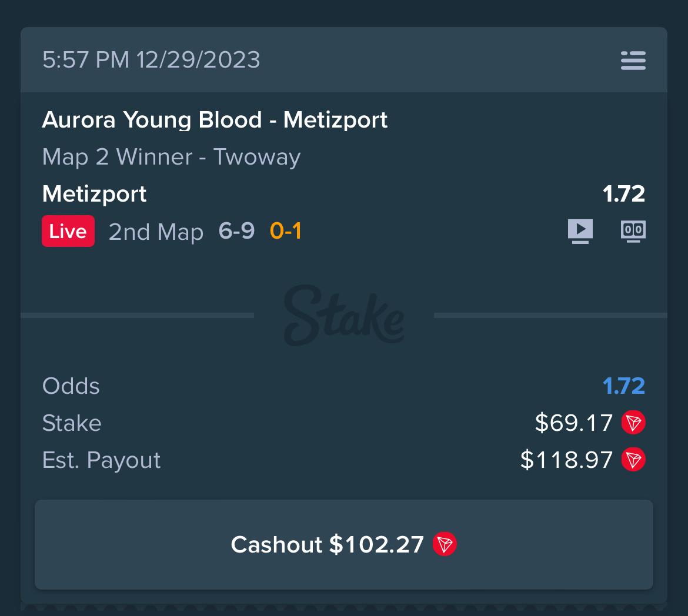Viewport: 688px width, 616px height.
Task: Cashout $102.27 from this bet
Action: (344, 544)
